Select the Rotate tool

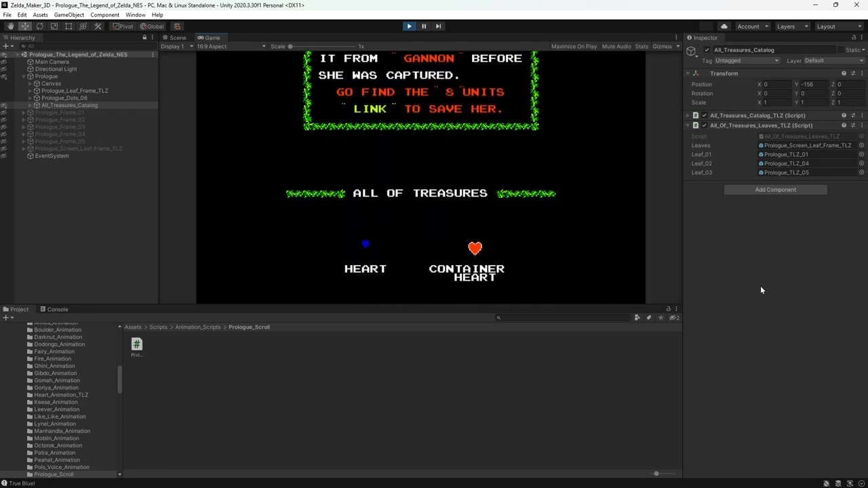(x=39, y=26)
